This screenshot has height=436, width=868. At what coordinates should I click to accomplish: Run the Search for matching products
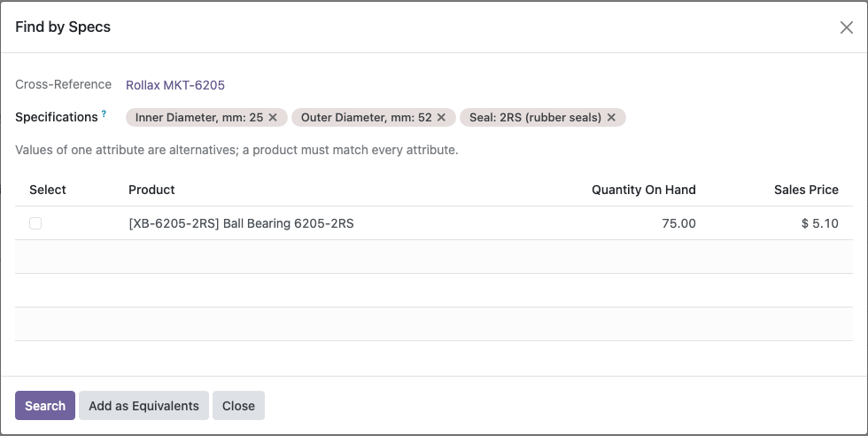[x=45, y=406]
